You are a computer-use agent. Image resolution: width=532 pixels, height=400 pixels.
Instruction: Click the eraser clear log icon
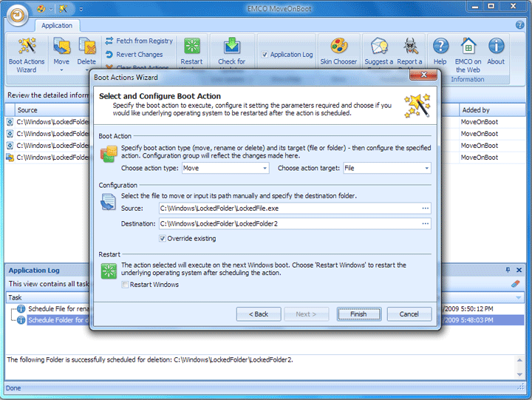516,284
